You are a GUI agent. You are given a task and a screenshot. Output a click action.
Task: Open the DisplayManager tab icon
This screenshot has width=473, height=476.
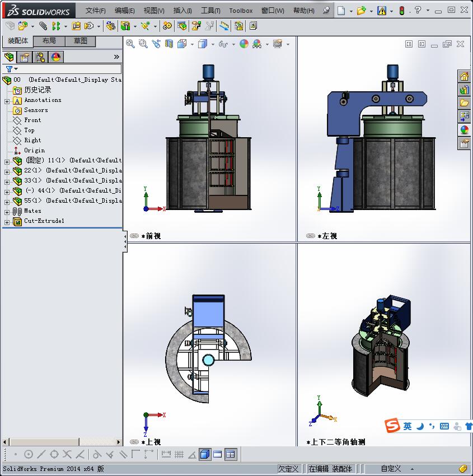pos(55,57)
